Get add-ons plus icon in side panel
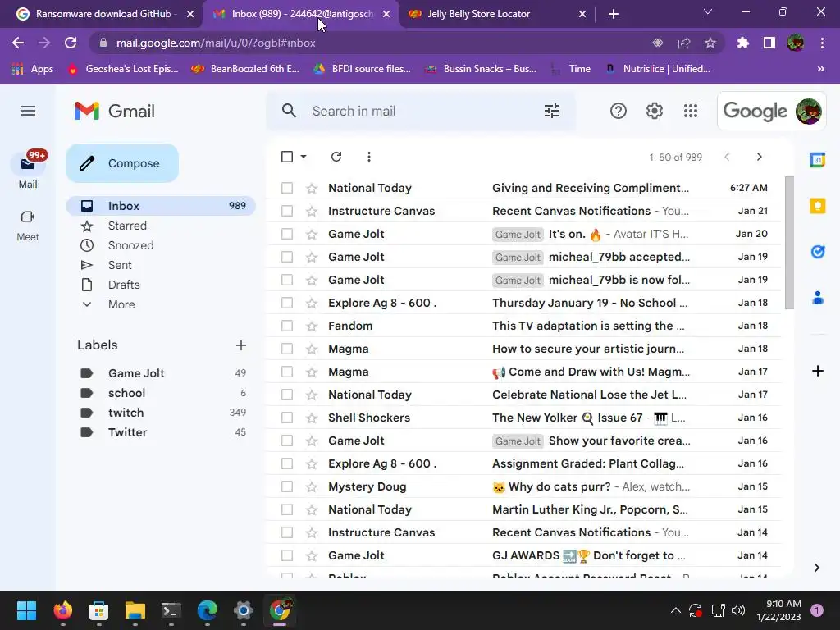This screenshot has width=840, height=630. [x=818, y=371]
